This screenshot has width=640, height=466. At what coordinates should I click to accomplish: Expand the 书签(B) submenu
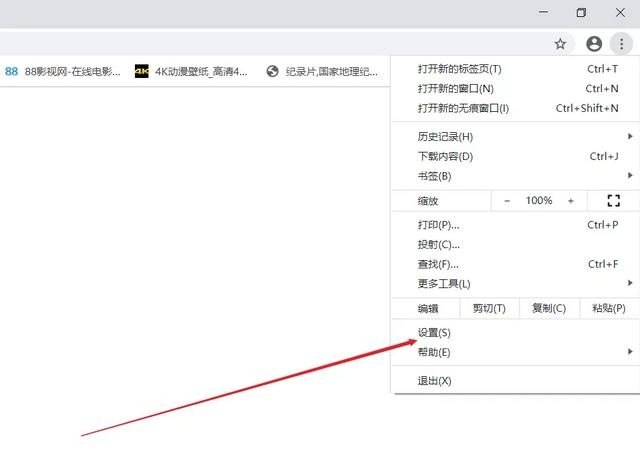pos(516,176)
